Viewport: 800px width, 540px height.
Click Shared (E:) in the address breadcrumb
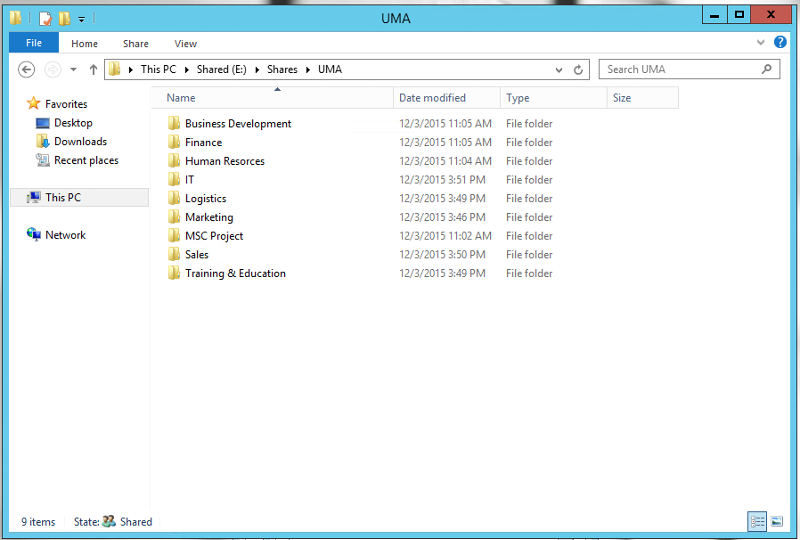(221, 69)
